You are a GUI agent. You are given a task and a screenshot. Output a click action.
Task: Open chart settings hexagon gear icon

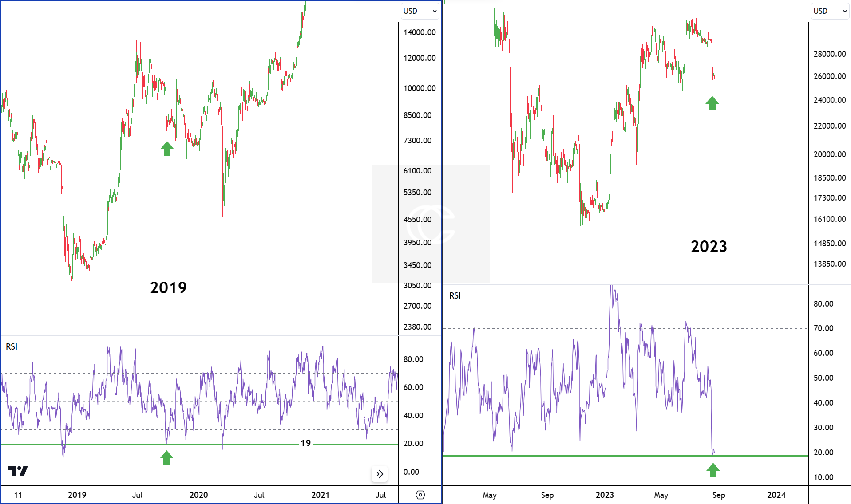coord(420,495)
